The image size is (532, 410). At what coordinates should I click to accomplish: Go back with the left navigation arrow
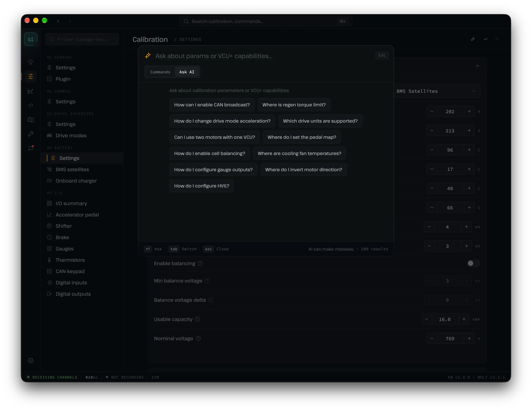[58, 21]
